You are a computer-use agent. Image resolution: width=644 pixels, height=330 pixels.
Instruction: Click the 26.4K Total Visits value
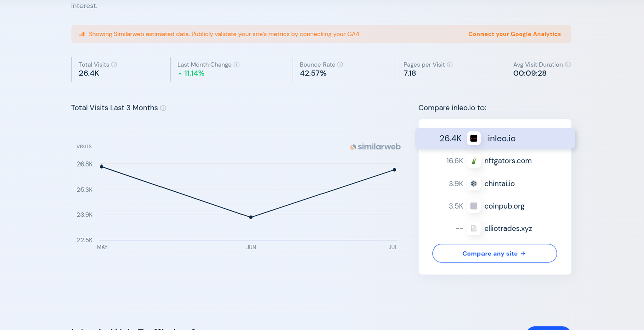pos(89,73)
